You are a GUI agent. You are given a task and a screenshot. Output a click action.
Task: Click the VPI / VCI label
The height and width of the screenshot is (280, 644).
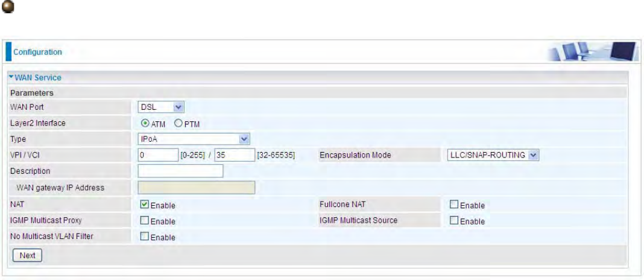(27, 155)
